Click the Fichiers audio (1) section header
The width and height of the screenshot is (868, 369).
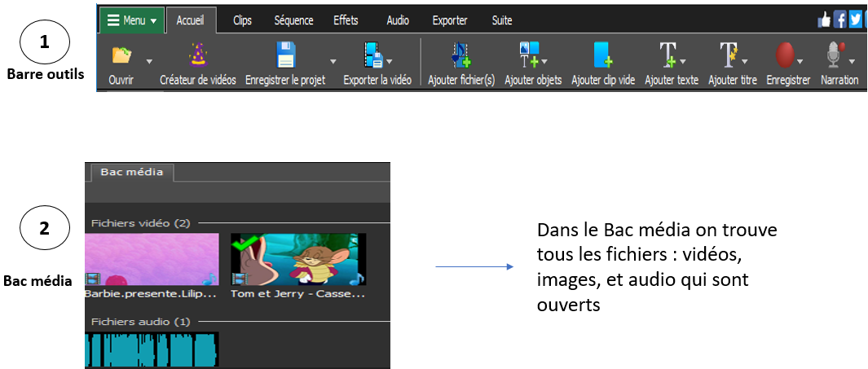(x=141, y=322)
